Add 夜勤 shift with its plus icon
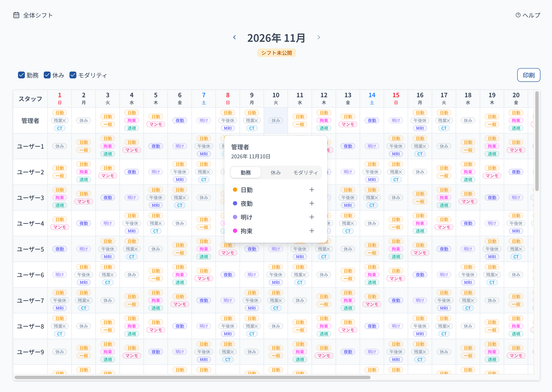552x392 pixels. (x=312, y=203)
